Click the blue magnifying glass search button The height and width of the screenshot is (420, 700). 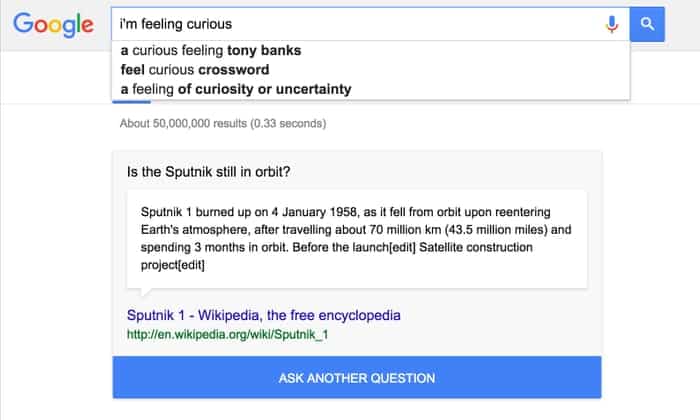(x=647, y=24)
